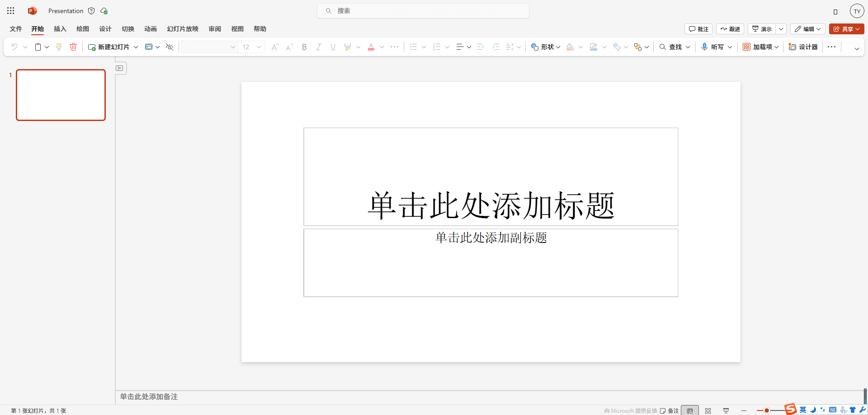Click the shield icon beside Presentation title

click(x=91, y=11)
